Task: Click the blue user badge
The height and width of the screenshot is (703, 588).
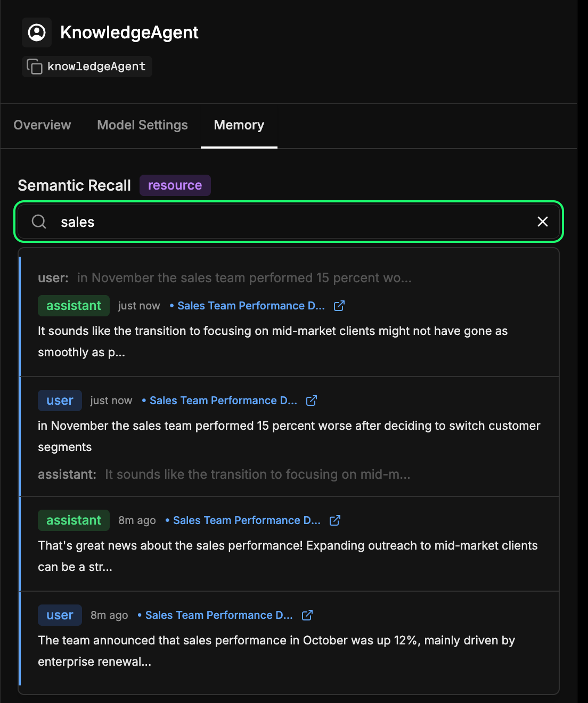Action: (60, 400)
